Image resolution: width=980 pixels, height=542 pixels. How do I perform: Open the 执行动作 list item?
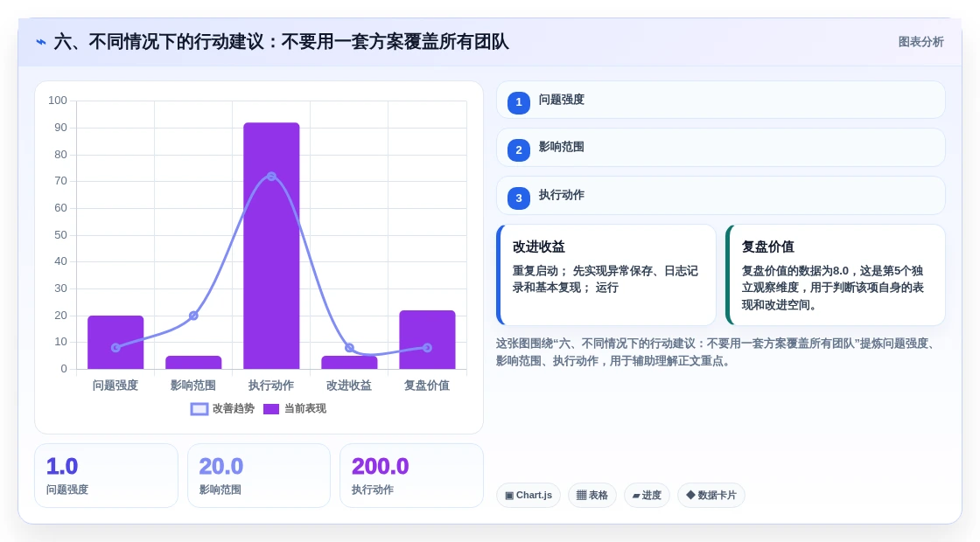click(x=721, y=196)
